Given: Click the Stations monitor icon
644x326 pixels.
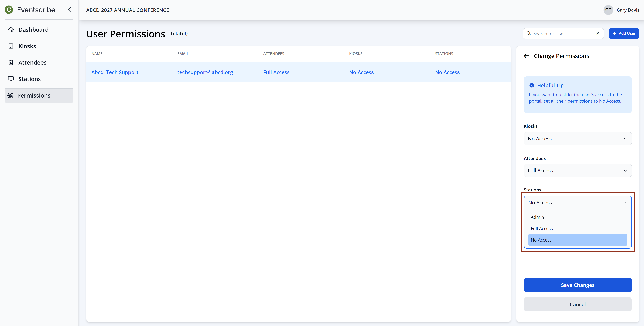Looking at the screenshot, I should click(11, 79).
